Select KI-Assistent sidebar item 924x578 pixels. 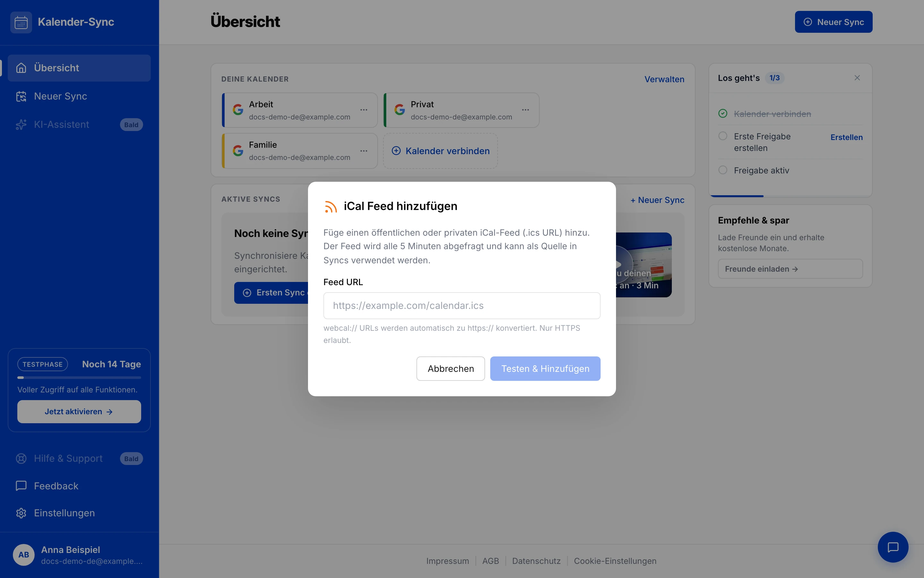coord(79,124)
